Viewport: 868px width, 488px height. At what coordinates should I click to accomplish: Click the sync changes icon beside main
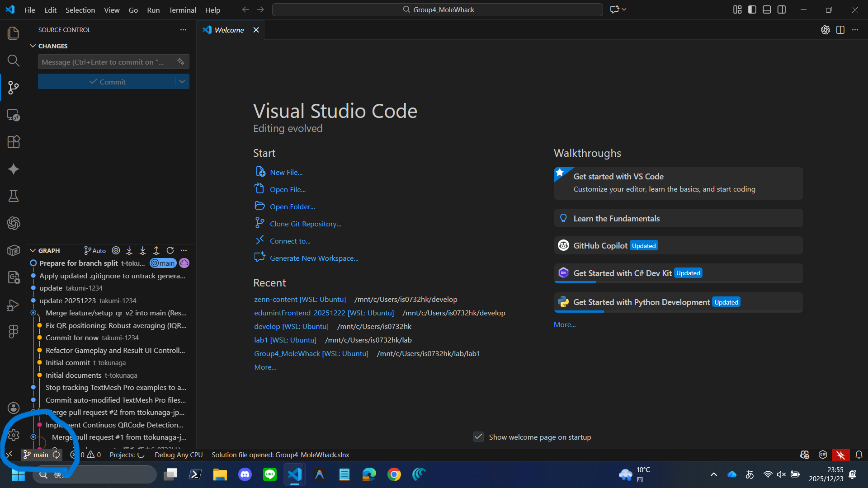point(57,455)
